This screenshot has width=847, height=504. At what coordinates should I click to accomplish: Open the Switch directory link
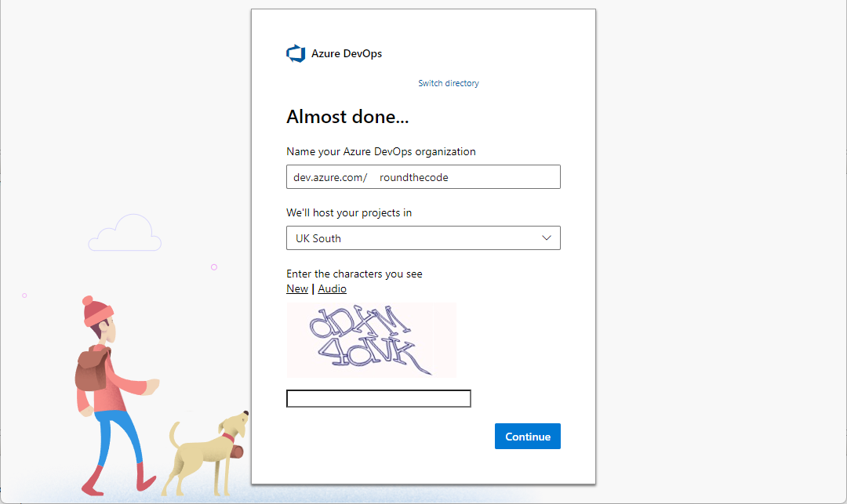click(449, 83)
